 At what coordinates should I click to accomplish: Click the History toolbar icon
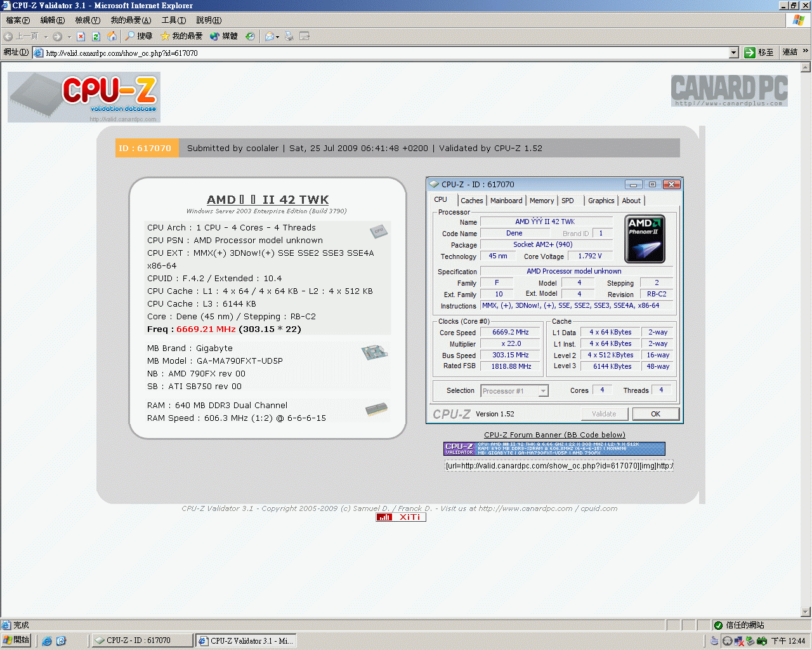(x=250, y=36)
